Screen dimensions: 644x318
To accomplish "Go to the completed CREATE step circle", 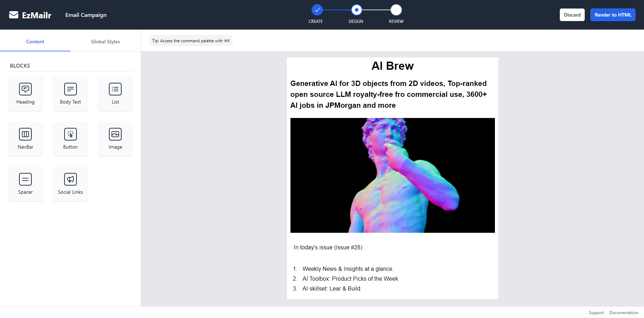I will [317, 10].
